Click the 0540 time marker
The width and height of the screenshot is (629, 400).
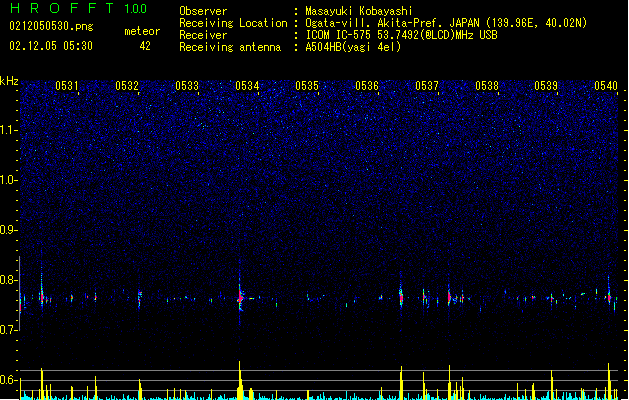[x=606, y=86]
